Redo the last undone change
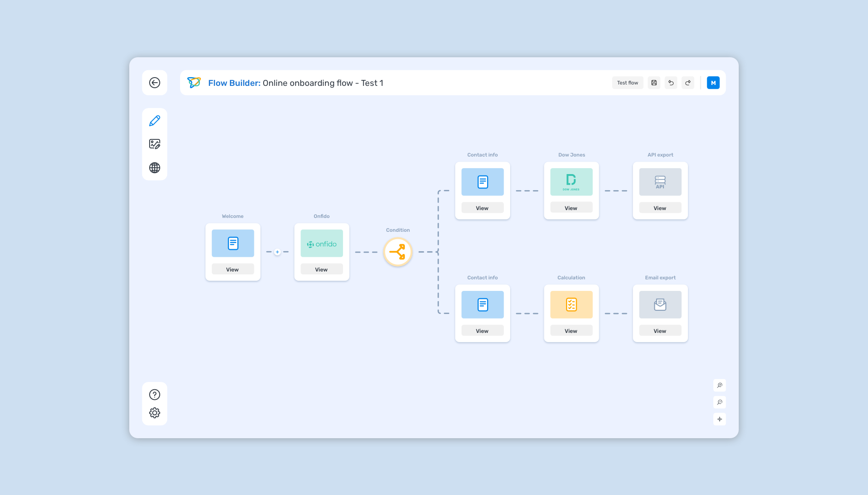Image resolution: width=868 pixels, height=495 pixels. pos(688,83)
